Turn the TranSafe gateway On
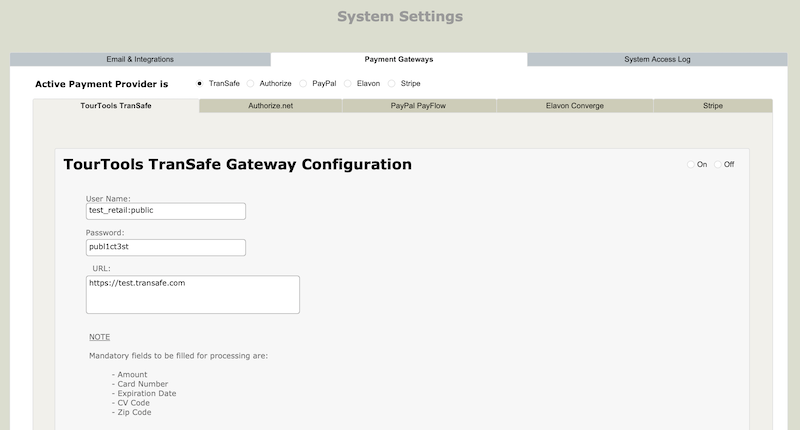800x430 pixels. click(690, 164)
